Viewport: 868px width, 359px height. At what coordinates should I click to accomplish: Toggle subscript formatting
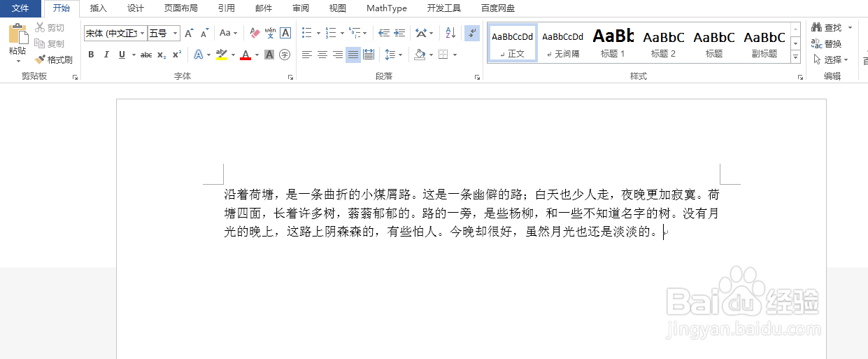(162, 55)
